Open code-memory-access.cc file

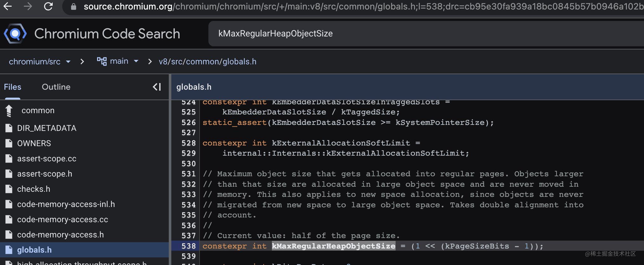(x=62, y=219)
